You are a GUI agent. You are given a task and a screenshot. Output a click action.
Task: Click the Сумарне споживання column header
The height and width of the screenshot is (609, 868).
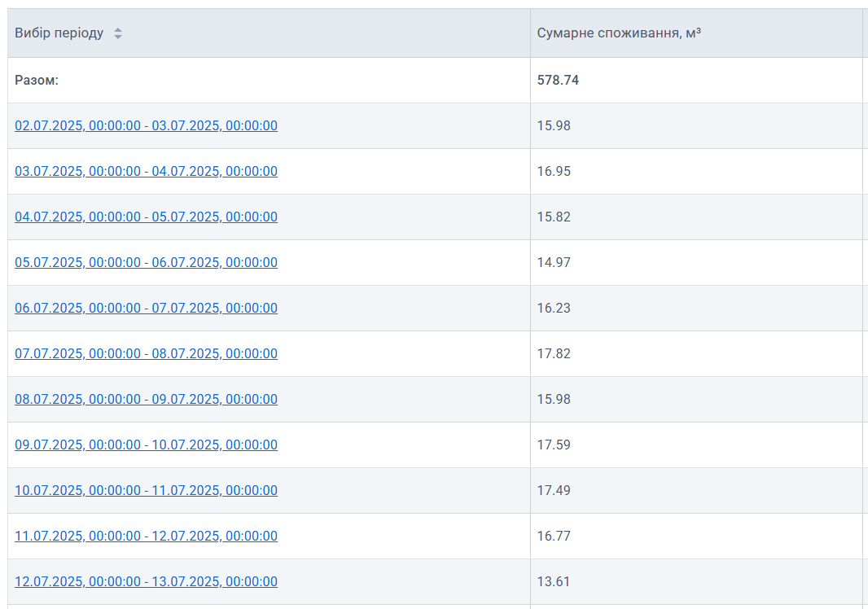coord(619,33)
